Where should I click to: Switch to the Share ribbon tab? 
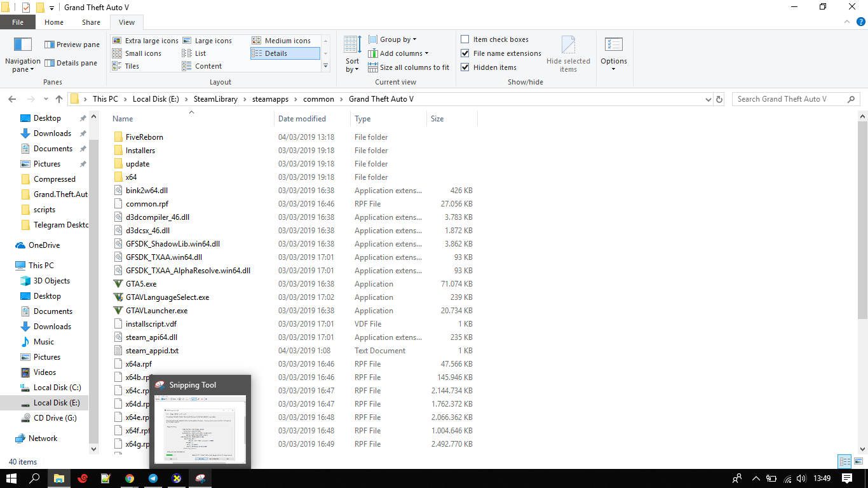pyautogui.click(x=91, y=22)
